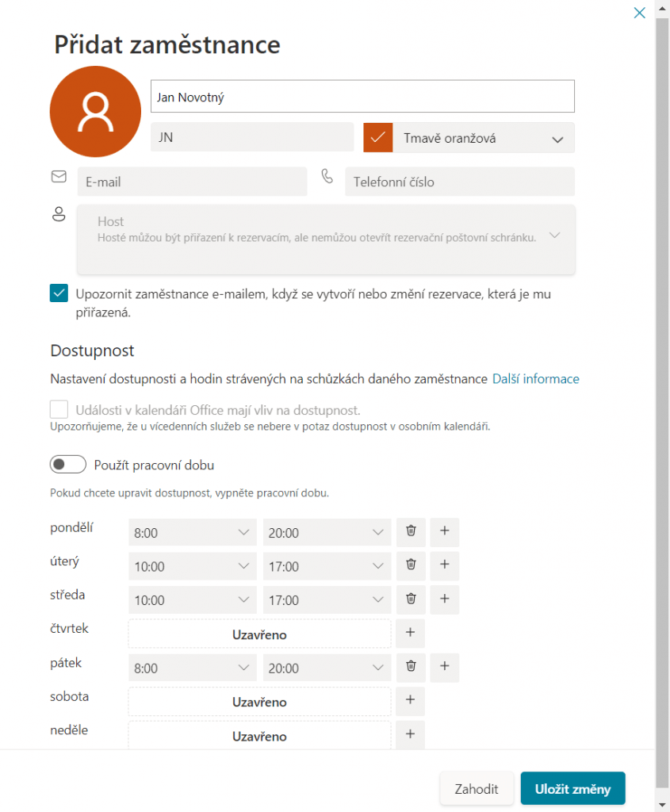Add hours for čtvrtek with plus icon

(410, 634)
